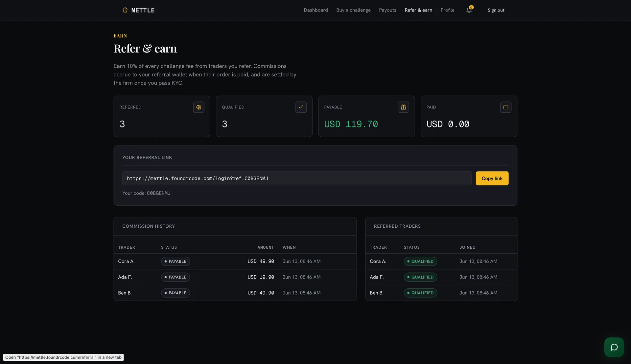631x364 pixels.
Task: Click the Sign out button
Action: pyautogui.click(x=496, y=10)
